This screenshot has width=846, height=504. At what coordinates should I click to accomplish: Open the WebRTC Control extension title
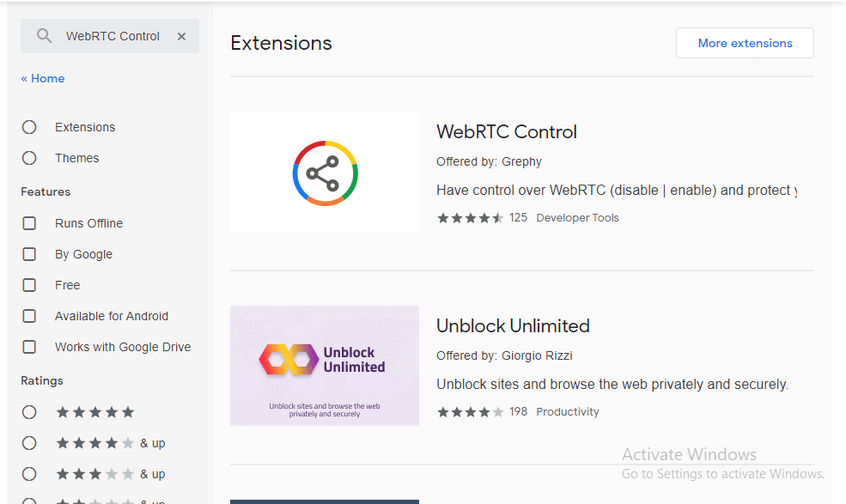click(507, 132)
